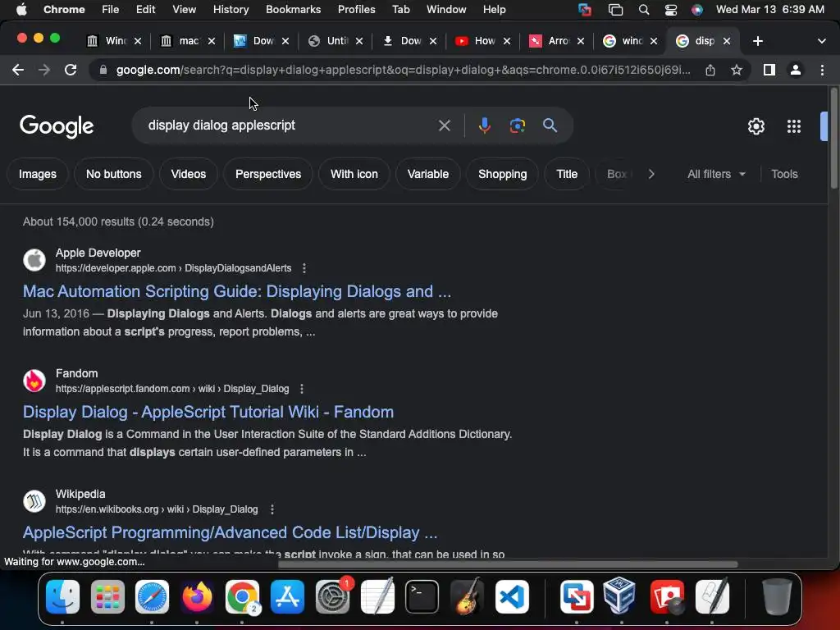
Task: Open more options for Wikipedia result
Action: (x=272, y=509)
